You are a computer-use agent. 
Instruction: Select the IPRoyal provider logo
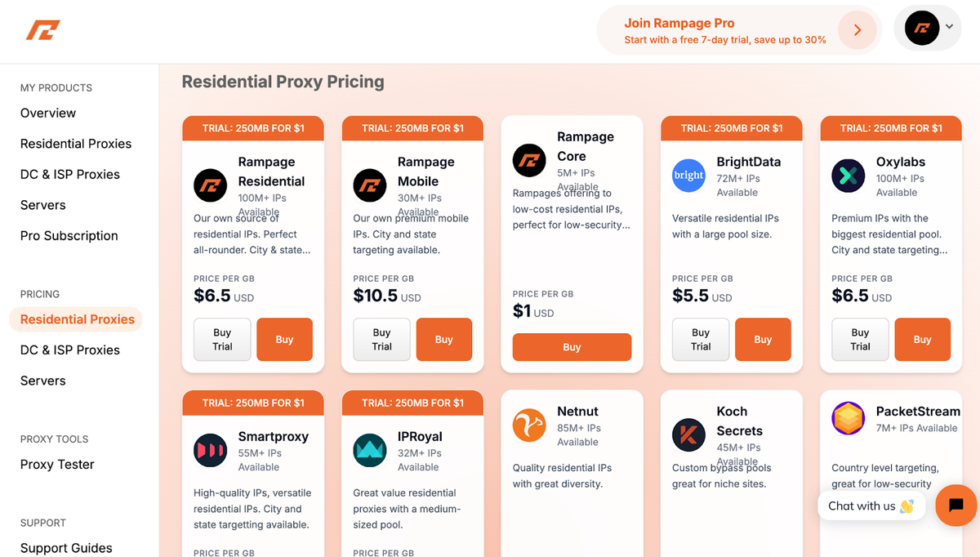tap(369, 450)
